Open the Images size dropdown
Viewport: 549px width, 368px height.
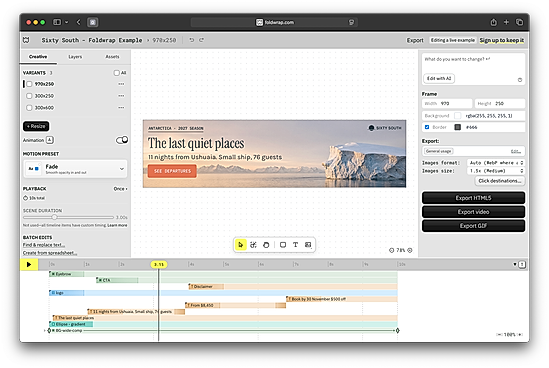496,171
